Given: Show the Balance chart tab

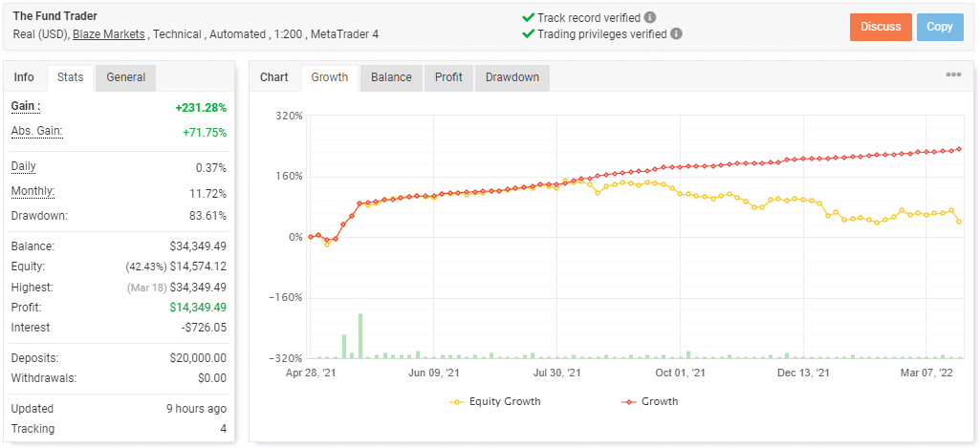Looking at the screenshot, I should [391, 77].
